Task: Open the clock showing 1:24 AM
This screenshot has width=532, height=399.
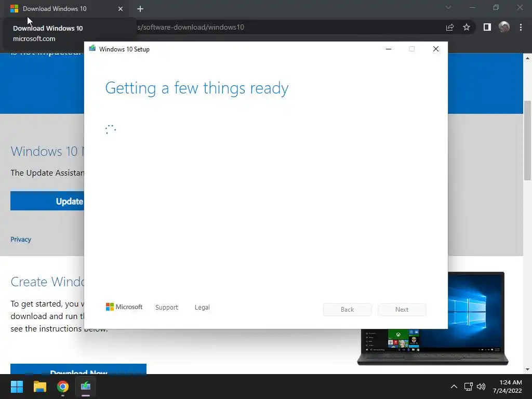Action: [507, 387]
